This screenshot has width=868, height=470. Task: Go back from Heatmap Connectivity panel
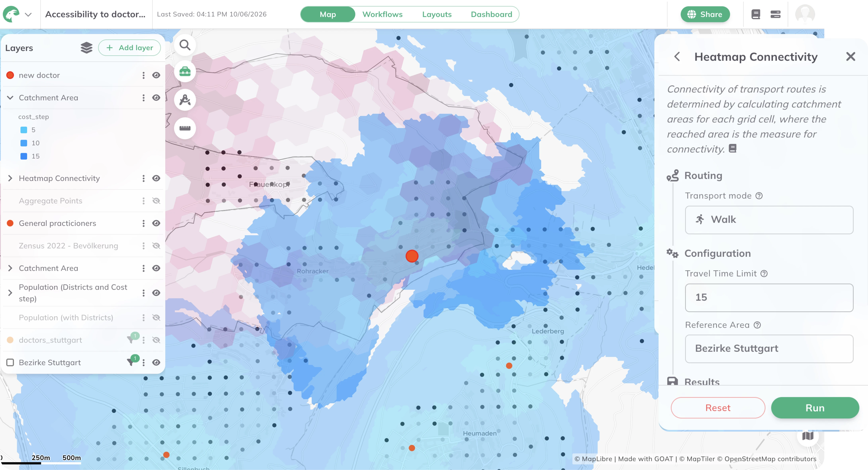click(677, 57)
